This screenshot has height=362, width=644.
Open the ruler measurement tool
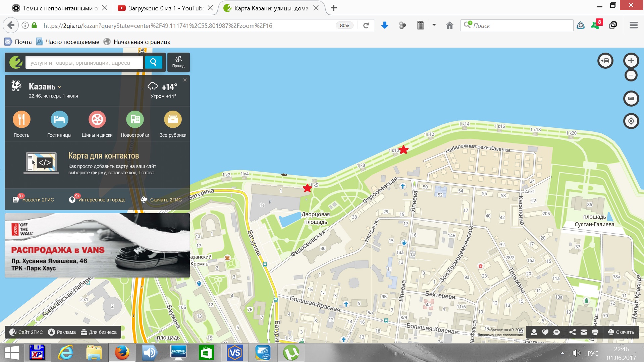(631, 99)
